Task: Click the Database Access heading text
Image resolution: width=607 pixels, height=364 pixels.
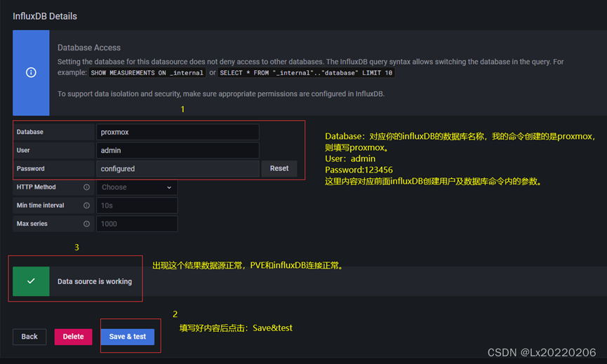Action: point(89,48)
